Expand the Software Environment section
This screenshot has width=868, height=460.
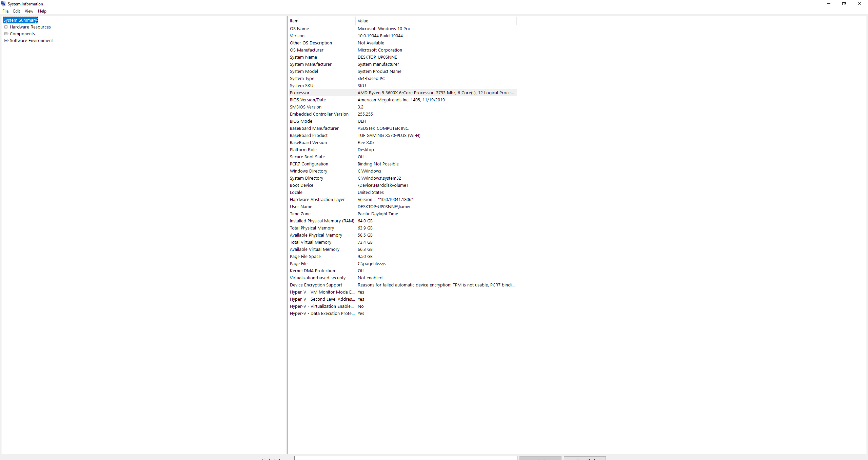click(6, 40)
